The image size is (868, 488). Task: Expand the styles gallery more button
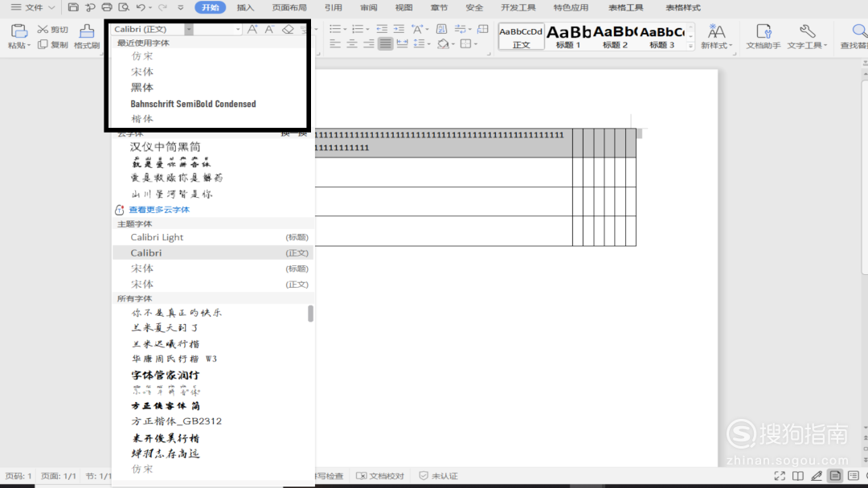[x=690, y=47]
